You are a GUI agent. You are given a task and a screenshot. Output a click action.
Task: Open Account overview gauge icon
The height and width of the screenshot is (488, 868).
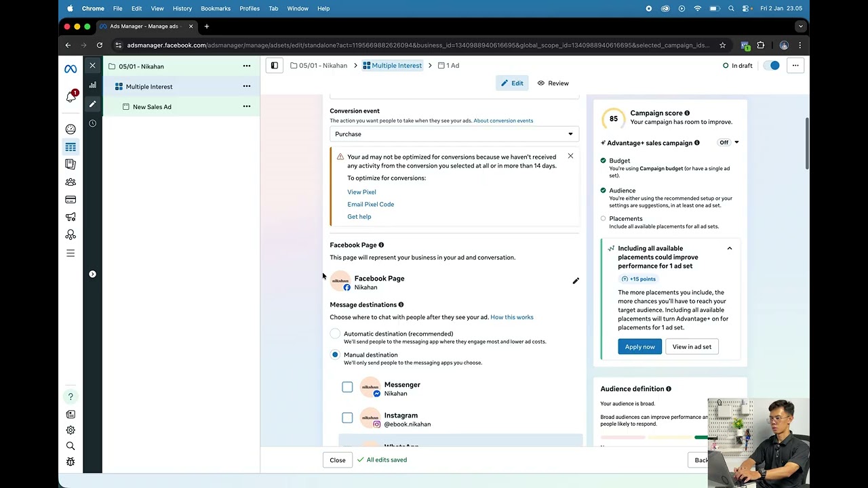tap(71, 129)
